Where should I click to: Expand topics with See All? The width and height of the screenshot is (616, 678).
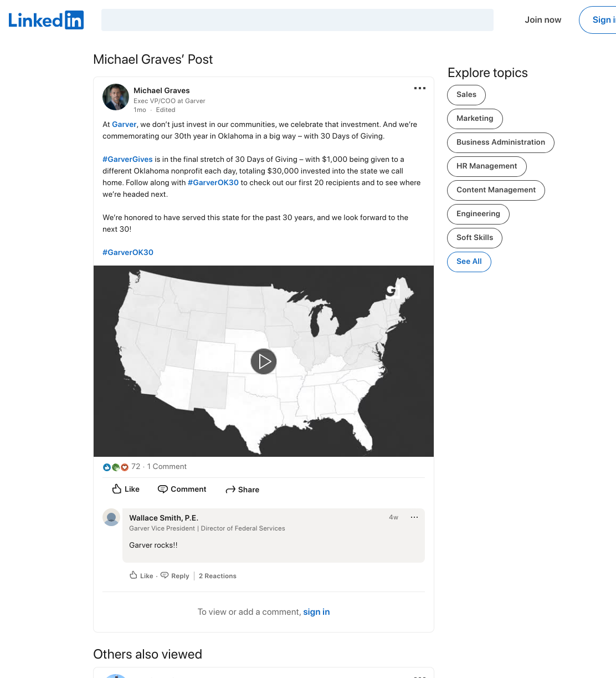(x=469, y=262)
